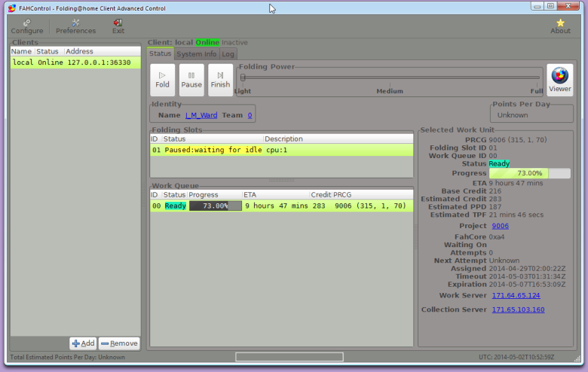Remove the selected client with Remove button

pyautogui.click(x=119, y=343)
